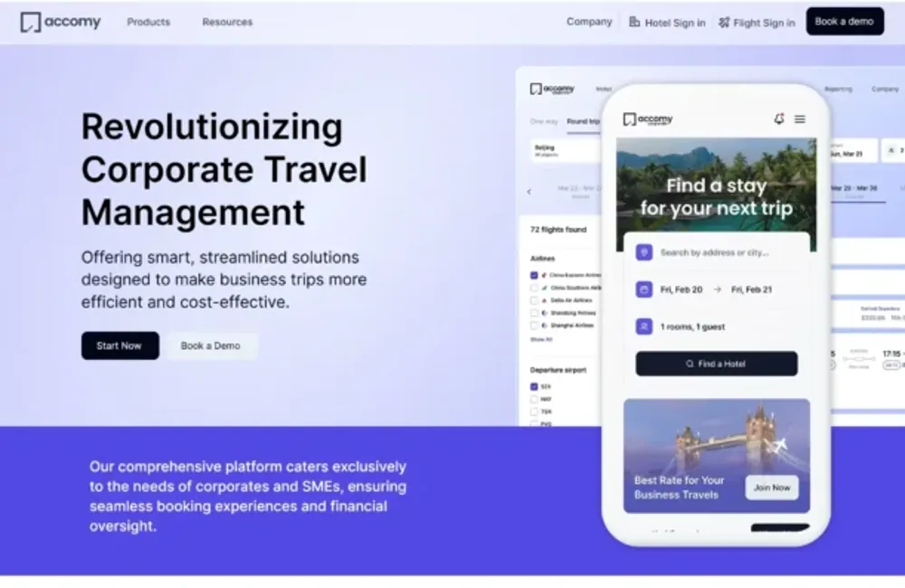Image resolution: width=905 pixels, height=588 pixels.
Task: Click the accomy logo in the desktop flight mockup
Action: (552, 89)
